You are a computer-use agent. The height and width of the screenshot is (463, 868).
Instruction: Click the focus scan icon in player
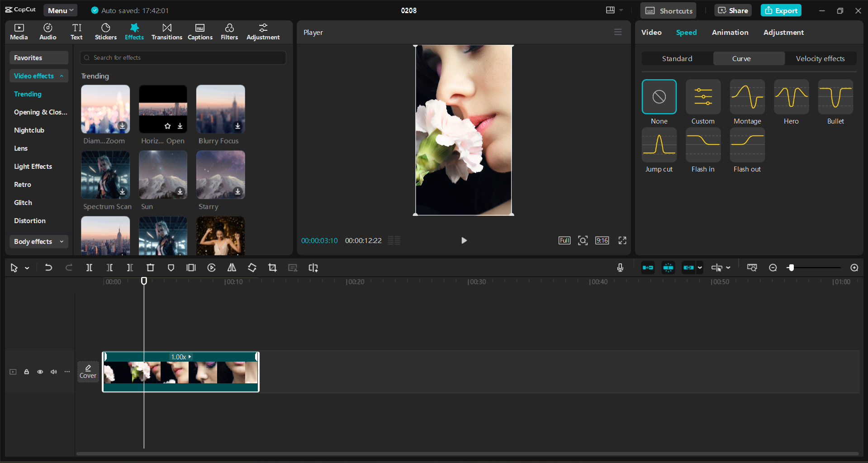click(583, 240)
